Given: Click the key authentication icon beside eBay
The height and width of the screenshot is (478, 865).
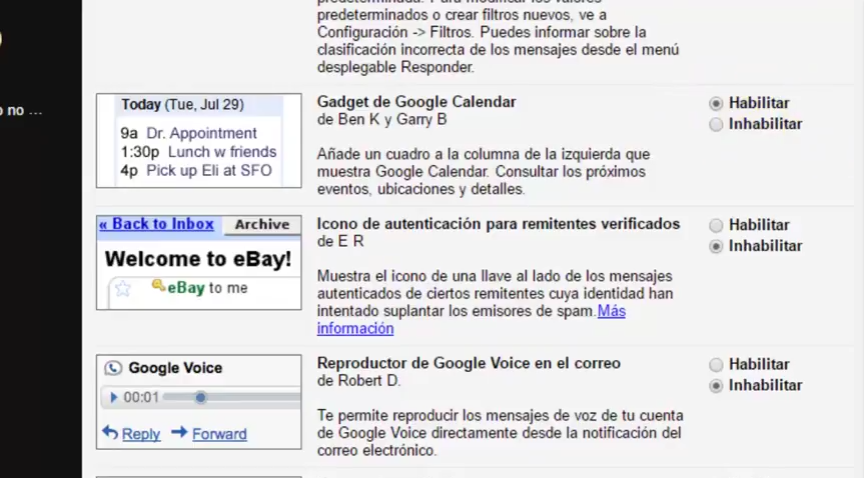Looking at the screenshot, I should (158, 285).
